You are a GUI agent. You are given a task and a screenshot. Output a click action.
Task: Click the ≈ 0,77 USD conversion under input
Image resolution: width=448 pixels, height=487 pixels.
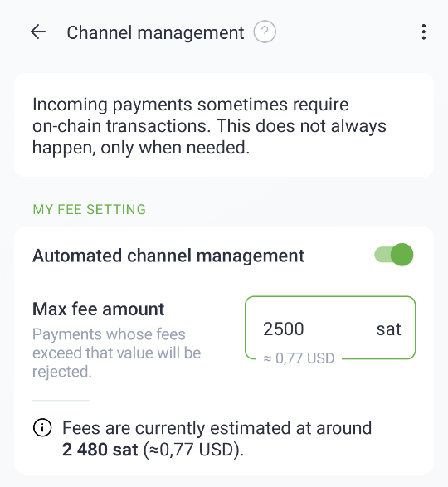point(299,358)
